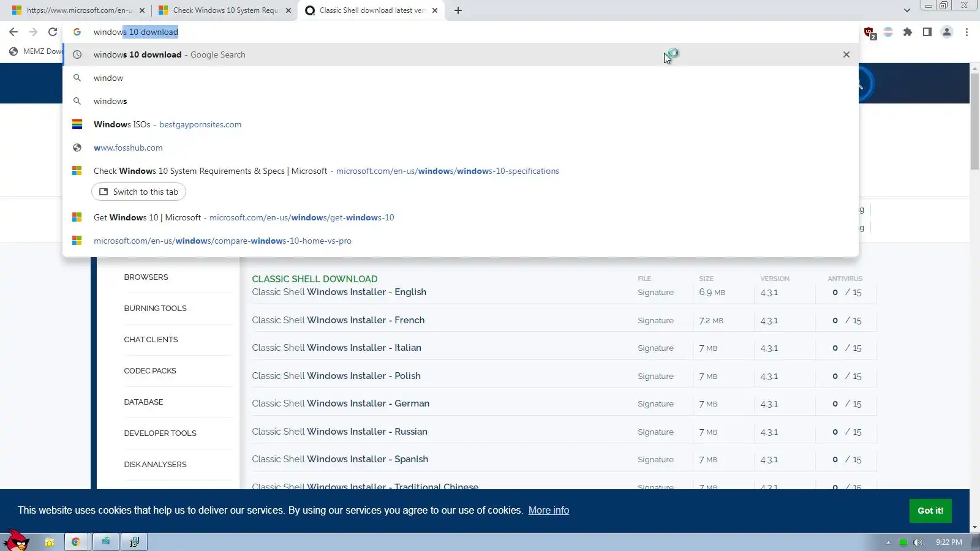Click the 'Switch to this tab' button
980x551 pixels.
pyautogui.click(x=138, y=192)
